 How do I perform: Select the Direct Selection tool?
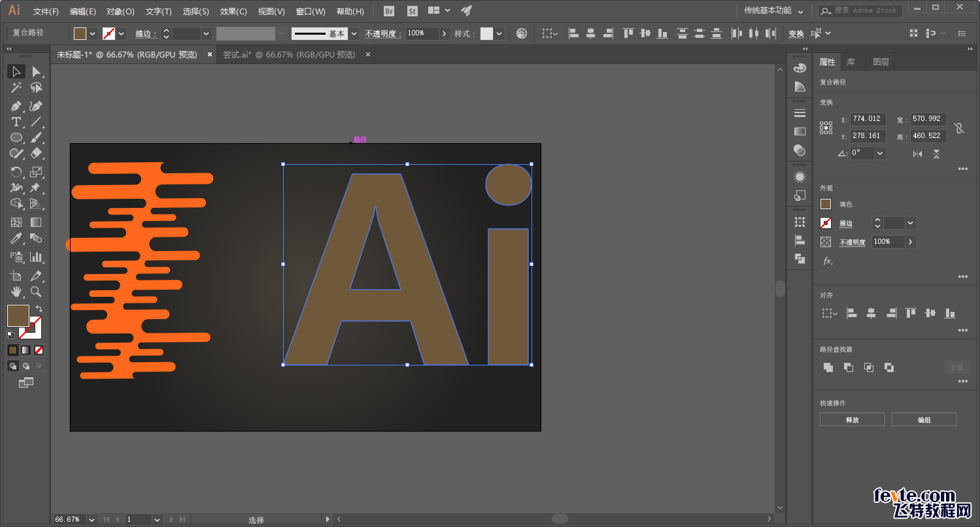pos(36,71)
